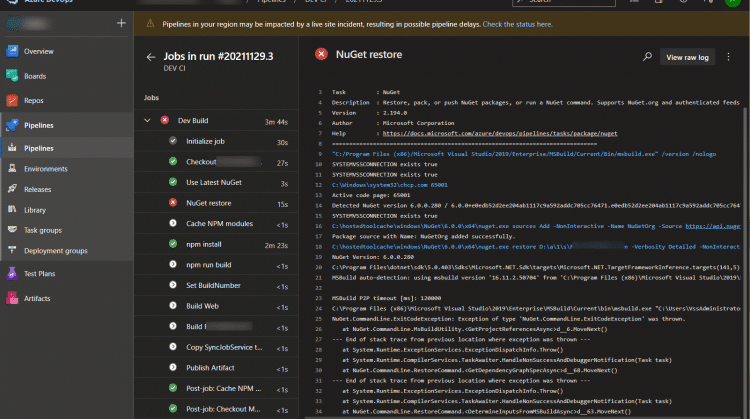
Task: Open the Checkout step log
Action: click(216, 162)
